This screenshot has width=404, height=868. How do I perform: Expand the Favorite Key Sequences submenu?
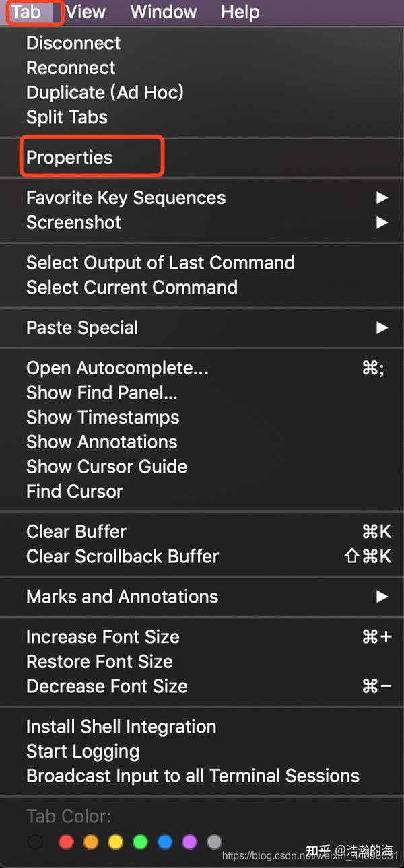tap(126, 198)
